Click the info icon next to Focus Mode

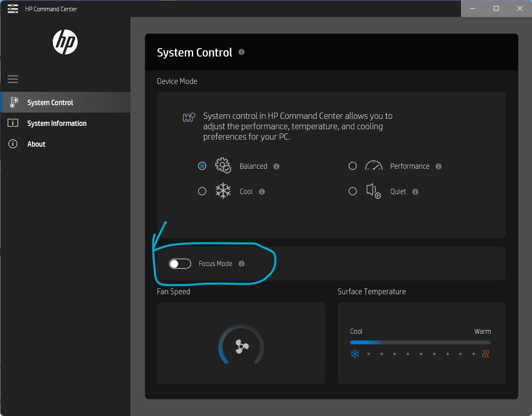[242, 263]
